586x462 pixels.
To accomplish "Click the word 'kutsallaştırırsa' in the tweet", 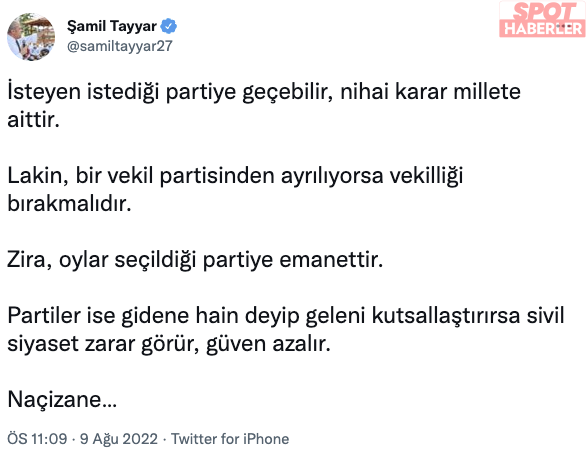I will pos(446,315).
